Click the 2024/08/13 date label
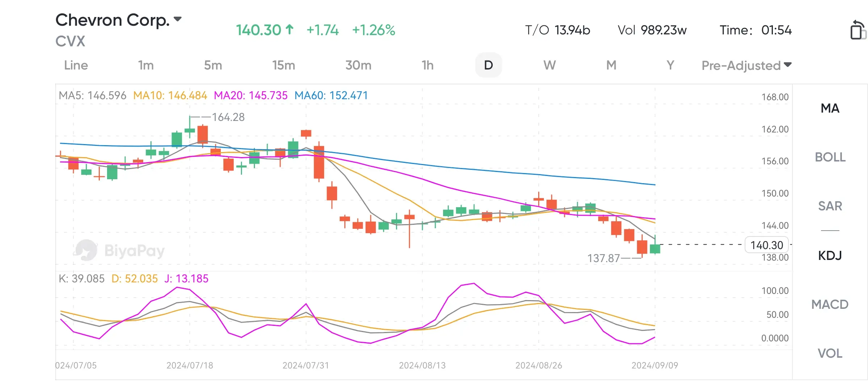The width and height of the screenshot is (868, 391). click(422, 365)
